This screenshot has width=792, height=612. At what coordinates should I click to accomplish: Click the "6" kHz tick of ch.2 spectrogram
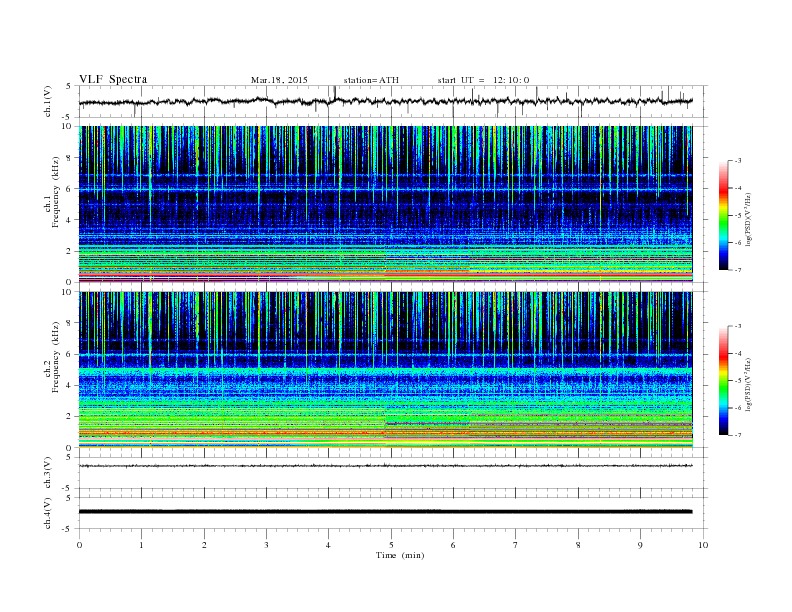tap(70, 354)
